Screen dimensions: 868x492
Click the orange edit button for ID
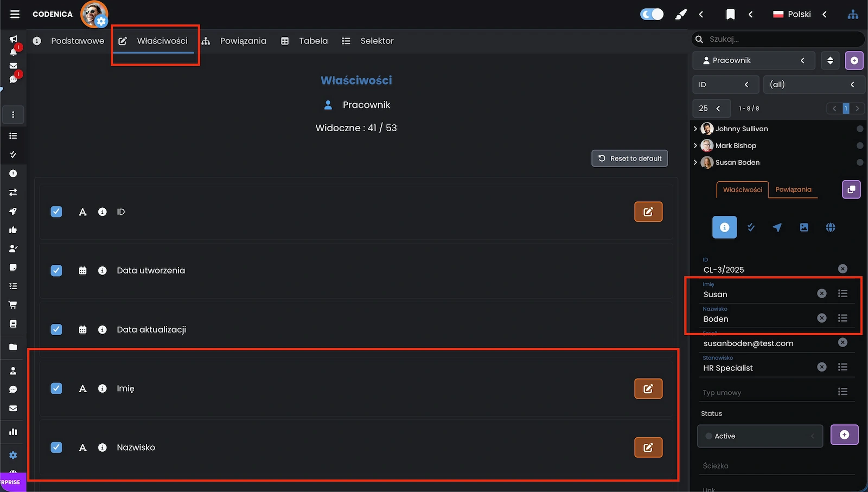(x=648, y=212)
